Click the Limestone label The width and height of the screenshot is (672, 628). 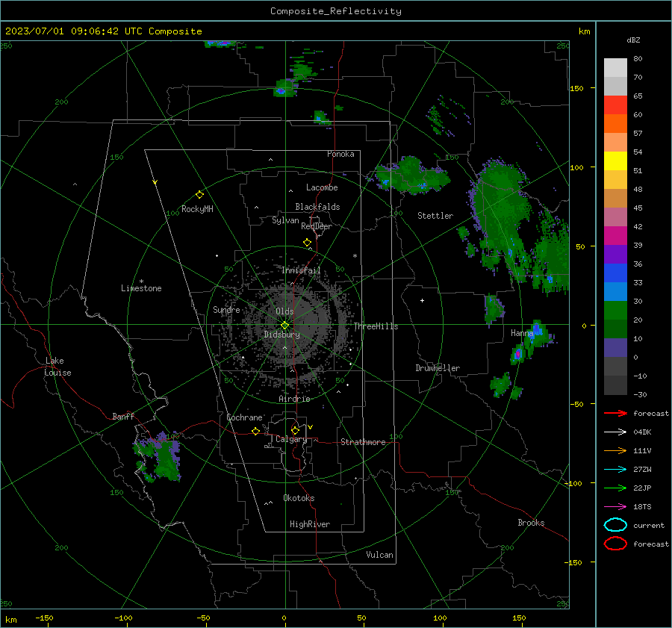click(x=141, y=288)
